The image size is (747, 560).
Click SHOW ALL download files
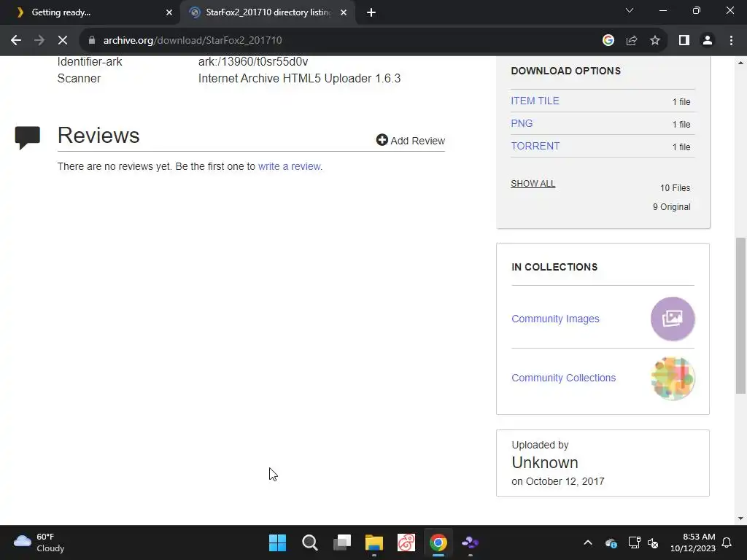coord(533,183)
